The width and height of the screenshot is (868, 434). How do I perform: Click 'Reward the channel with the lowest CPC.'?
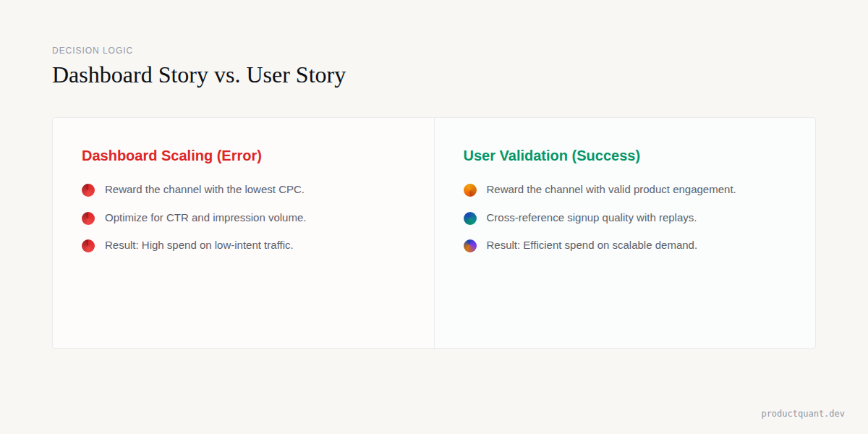(x=205, y=190)
